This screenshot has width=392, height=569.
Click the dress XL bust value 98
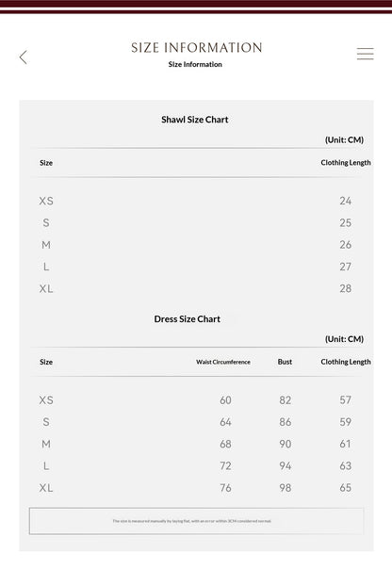tap(286, 488)
